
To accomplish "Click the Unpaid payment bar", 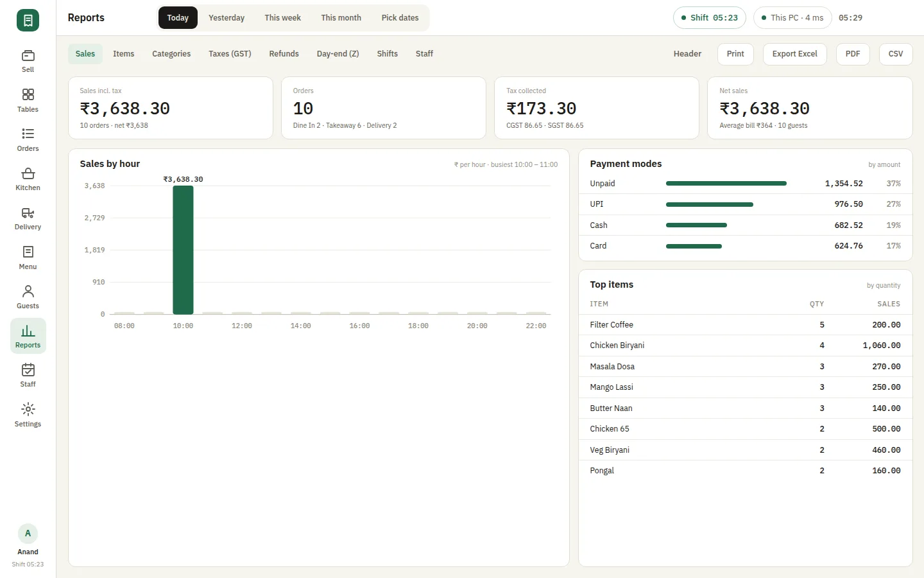I will click(x=726, y=184).
